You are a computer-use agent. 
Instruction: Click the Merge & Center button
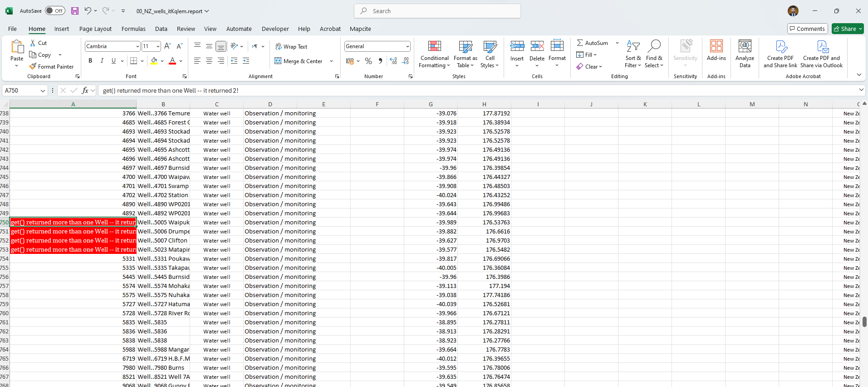(x=299, y=61)
